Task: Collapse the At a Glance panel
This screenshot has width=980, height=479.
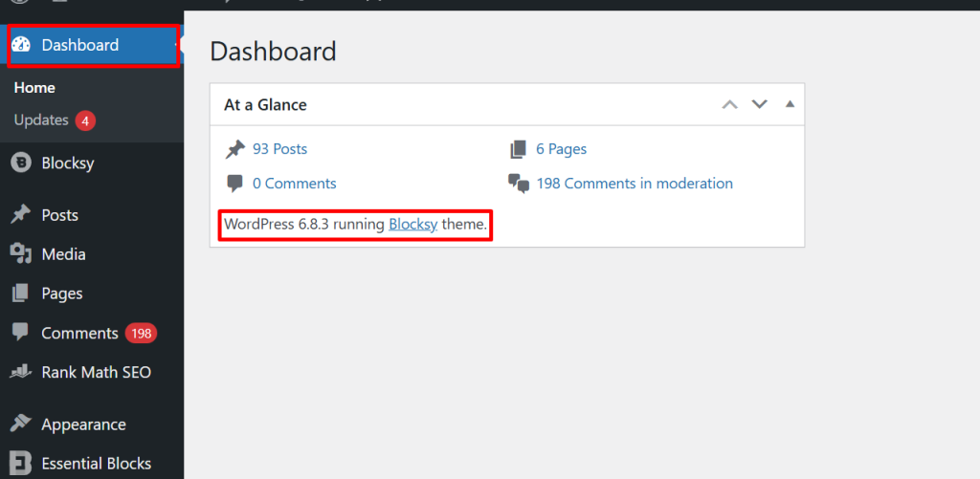Action: click(790, 104)
